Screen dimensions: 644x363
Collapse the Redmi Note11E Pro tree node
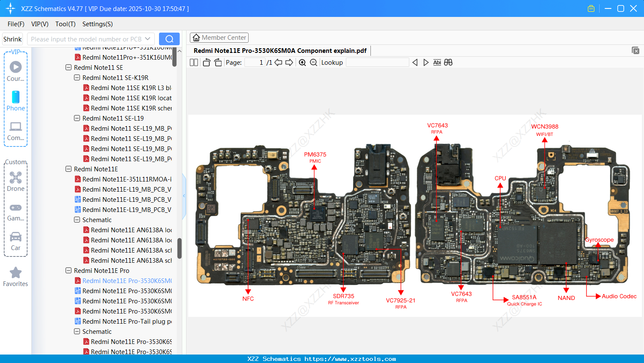(x=68, y=270)
